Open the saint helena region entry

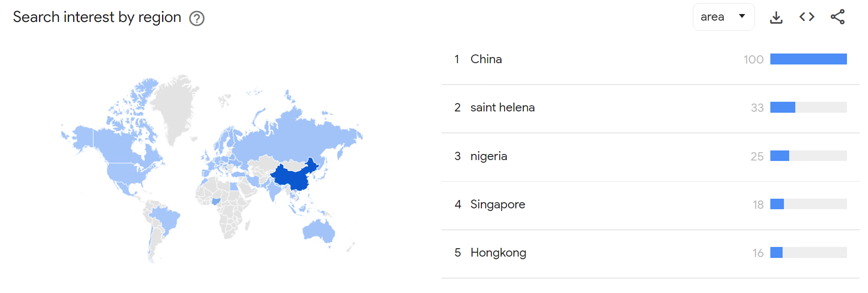coord(502,107)
